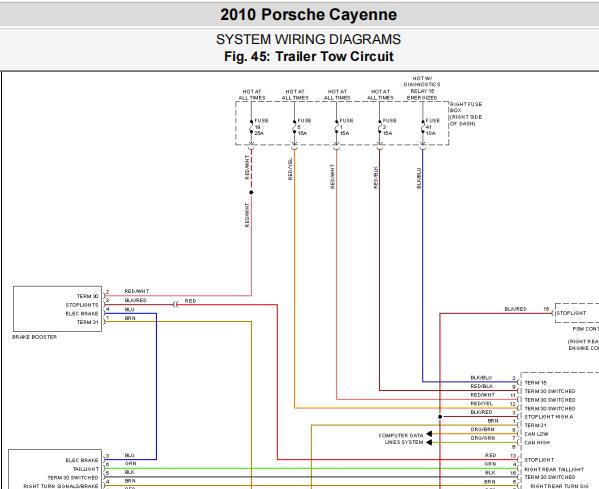Select the "CAN LOW" terminal label
This screenshot has width=599, height=489.
click(x=536, y=434)
